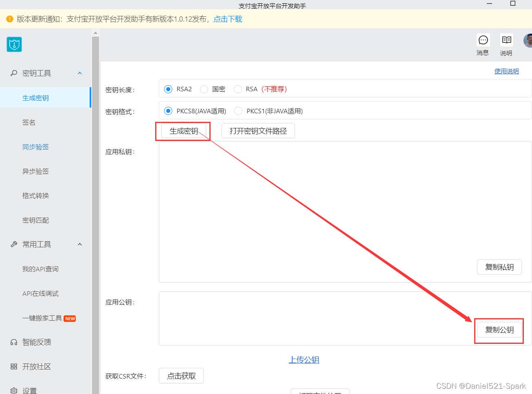532x394 pixels.
Task: Choose PKCS1(非JAVA适用) key format
Action: point(238,111)
